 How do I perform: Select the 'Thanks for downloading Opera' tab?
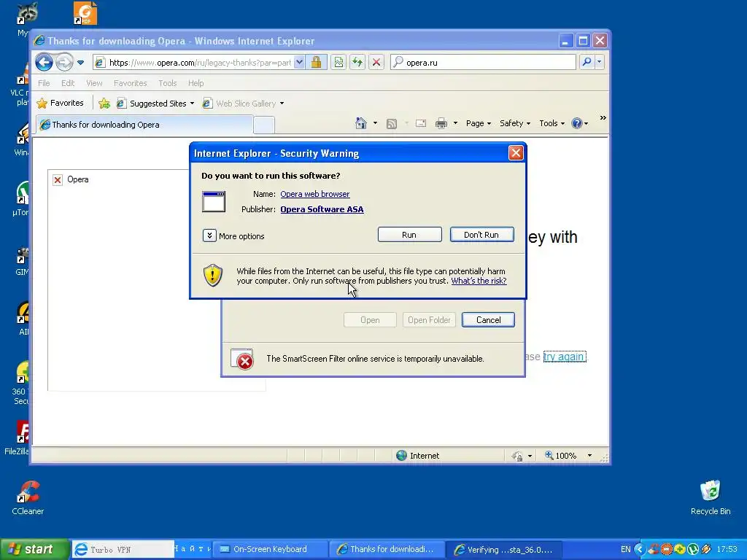pyautogui.click(x=145, y=125)
